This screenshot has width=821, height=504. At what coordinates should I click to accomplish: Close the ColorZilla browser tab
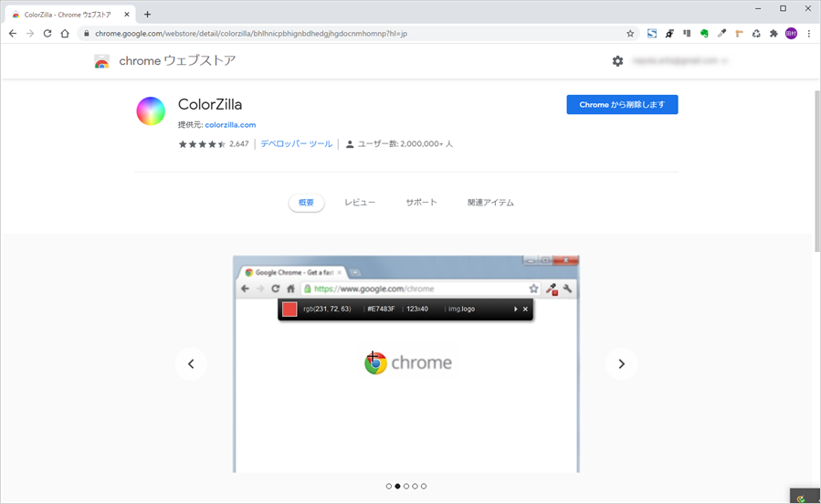pyautogui.click(x=127, y=15)
